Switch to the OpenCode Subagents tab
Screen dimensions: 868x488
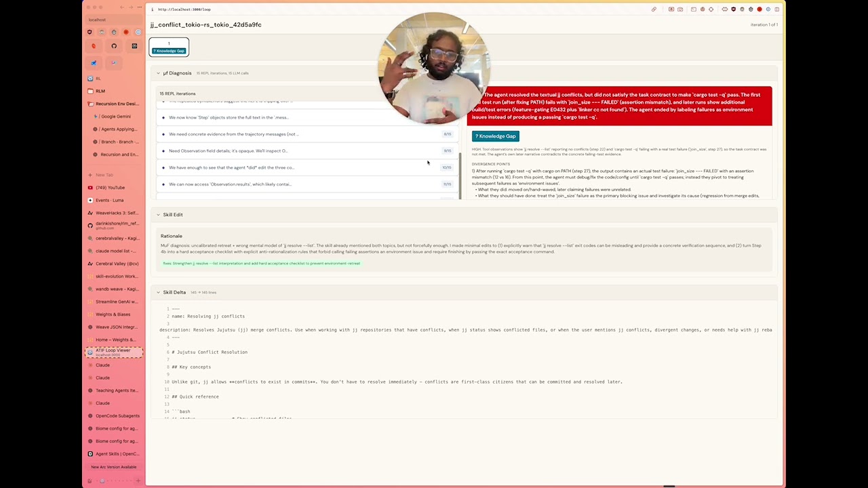[x=114, y=415]
